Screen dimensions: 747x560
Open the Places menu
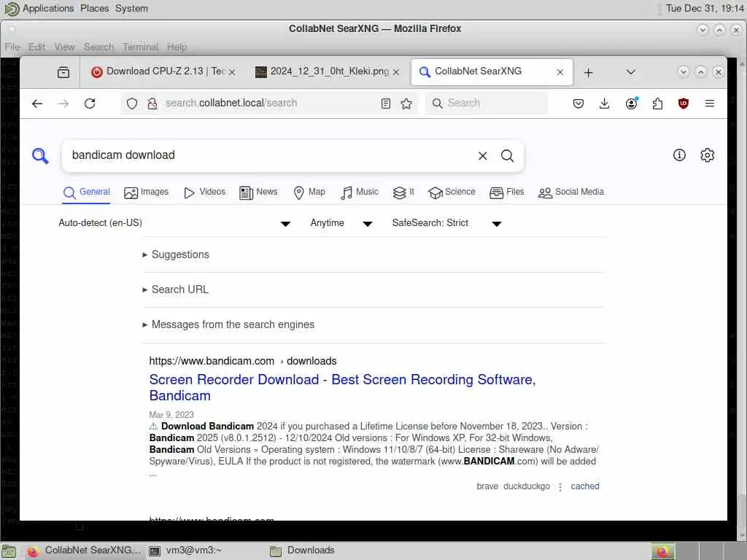pyautogui.click(x=94, y=9)
